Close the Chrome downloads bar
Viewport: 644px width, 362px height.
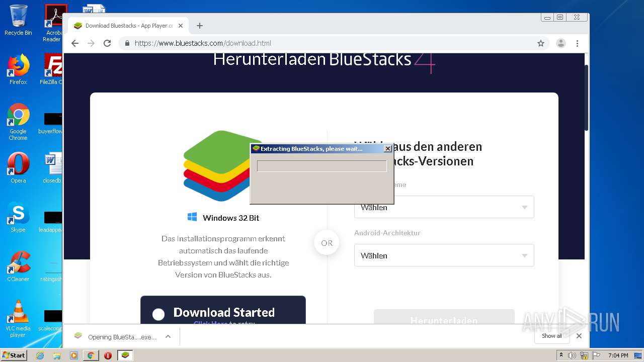(x=579, y=336)
